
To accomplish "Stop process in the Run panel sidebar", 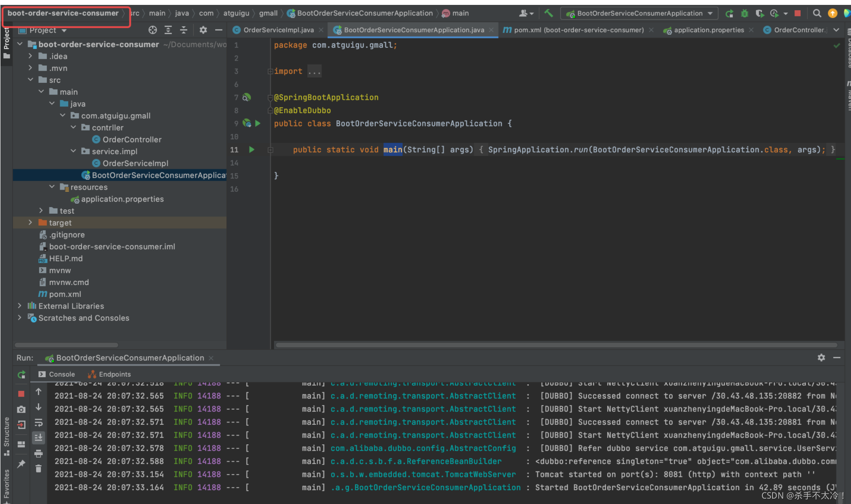I will (x=21, y=394).
